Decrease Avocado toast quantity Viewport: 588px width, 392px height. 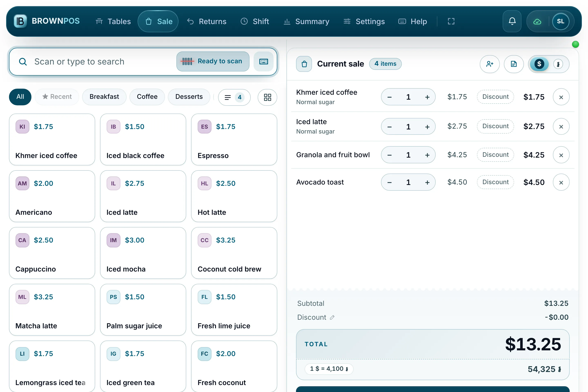389,182
